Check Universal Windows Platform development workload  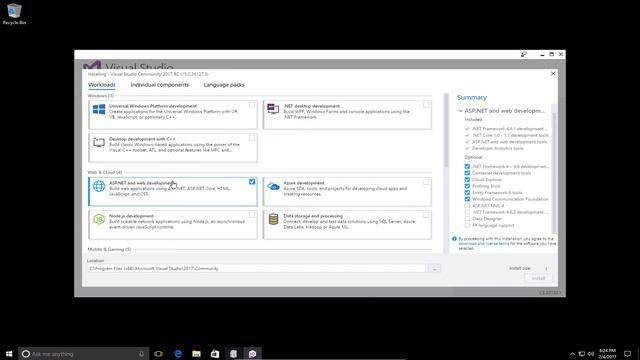coord(252,105)
